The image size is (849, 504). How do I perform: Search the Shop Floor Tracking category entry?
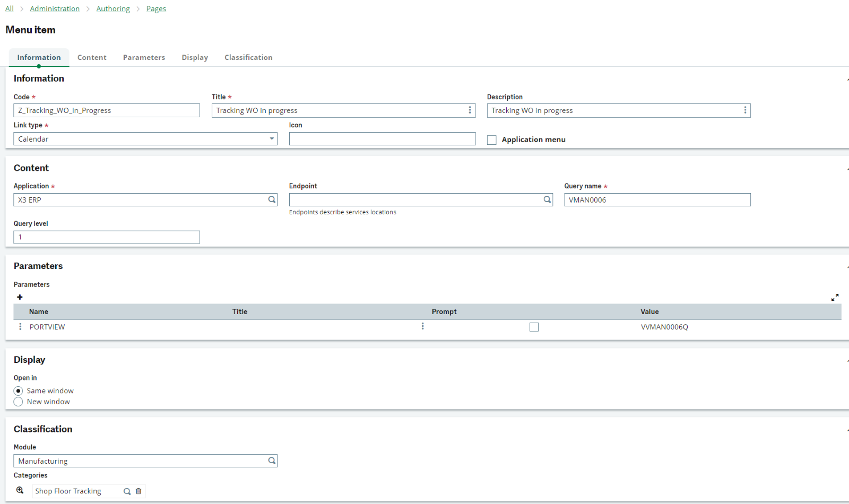coord(127,491)
